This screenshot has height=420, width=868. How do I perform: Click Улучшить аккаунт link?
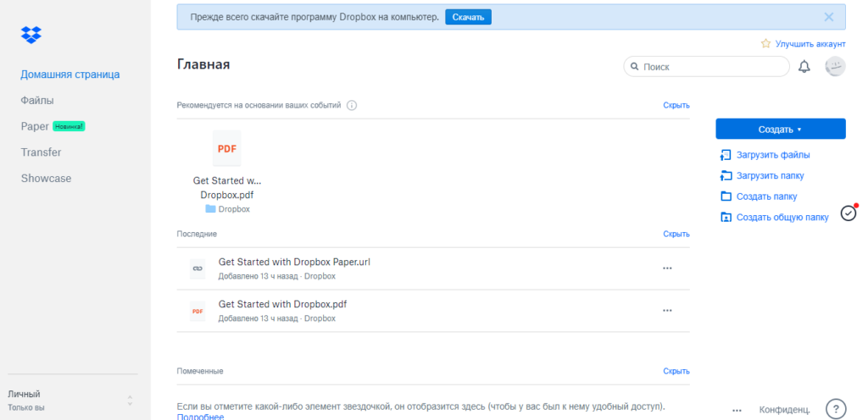click(803, 43)
